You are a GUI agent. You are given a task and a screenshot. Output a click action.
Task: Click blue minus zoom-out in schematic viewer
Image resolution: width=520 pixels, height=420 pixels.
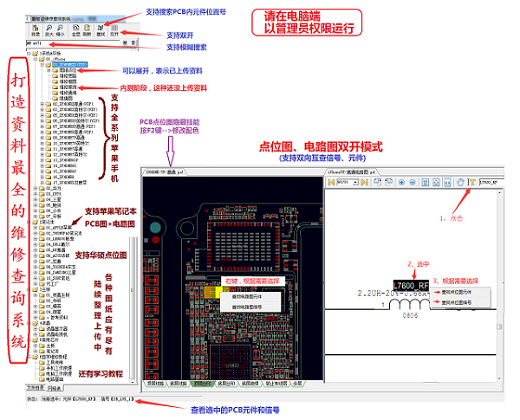point(413,183)
